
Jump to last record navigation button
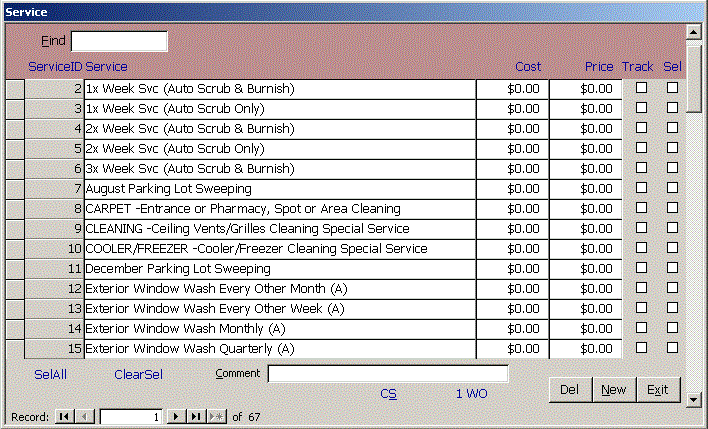pos(196,416)
